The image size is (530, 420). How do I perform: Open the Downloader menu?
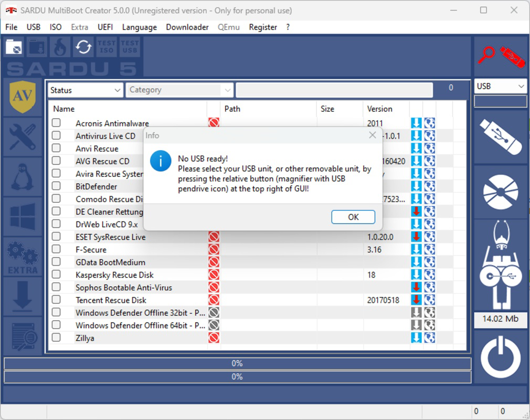[187, 27]
